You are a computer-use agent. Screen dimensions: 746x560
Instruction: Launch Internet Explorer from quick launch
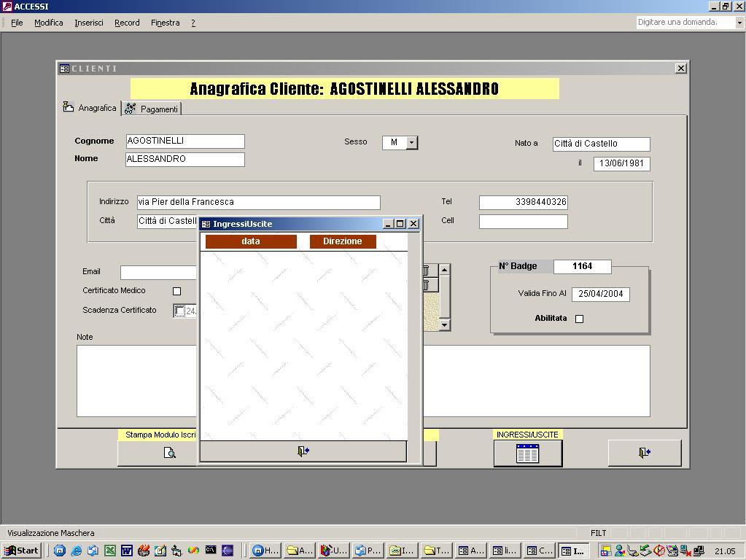tap(76, 551)
